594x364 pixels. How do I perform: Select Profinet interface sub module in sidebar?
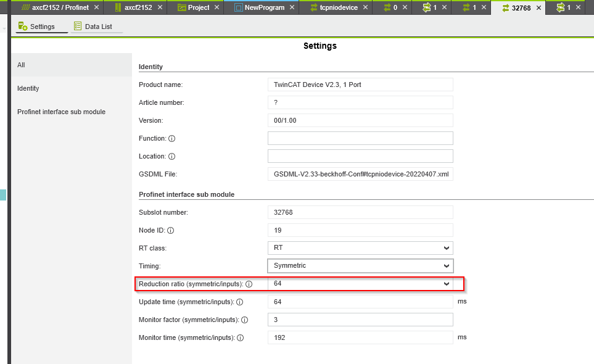[x=72, y=112]
